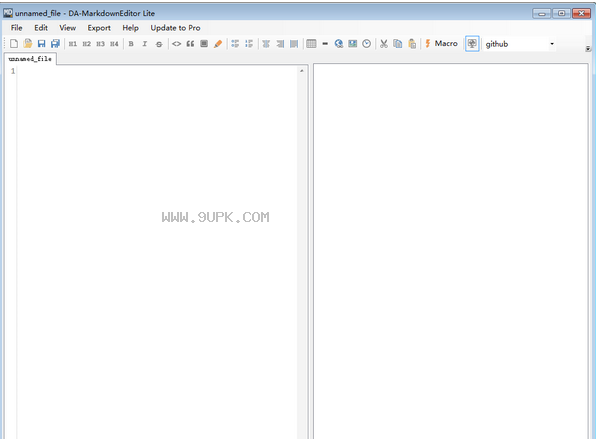The width and height of the screenshot is (596, 439).
Task: Create a new file with the blank page icon
Action: pyautogui.click(x=14, y=44)
